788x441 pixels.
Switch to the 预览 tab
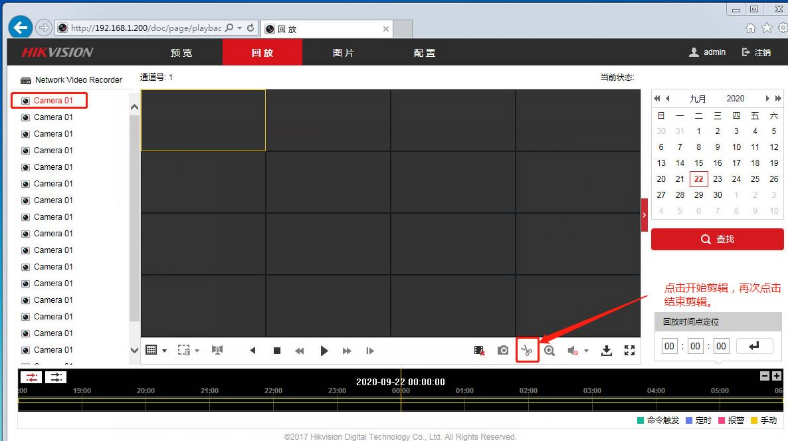click(x=181, y=52)
